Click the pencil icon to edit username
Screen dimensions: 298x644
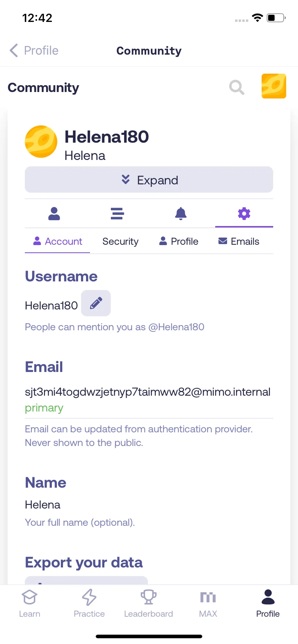pyautogui.click(x=96, y=303)
